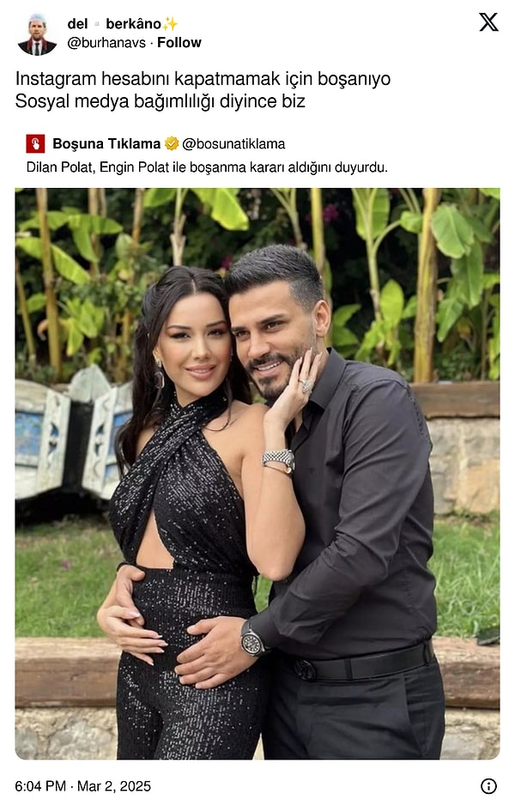Open the quoted tweet card header row

156,143
